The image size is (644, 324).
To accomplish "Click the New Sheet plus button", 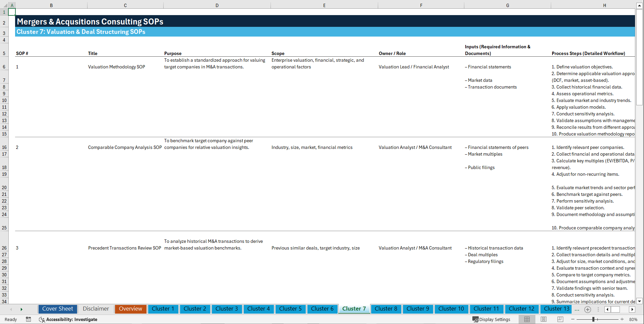I will (x=587, y=309).
